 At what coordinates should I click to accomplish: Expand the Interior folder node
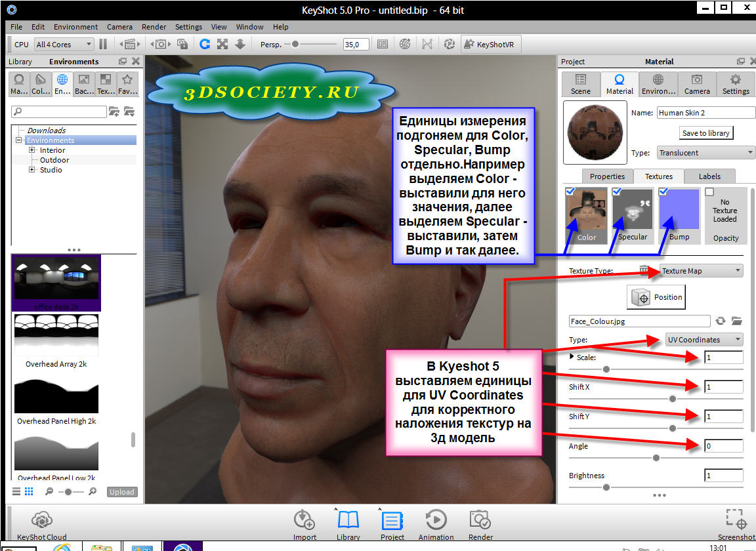coord(31,150)
